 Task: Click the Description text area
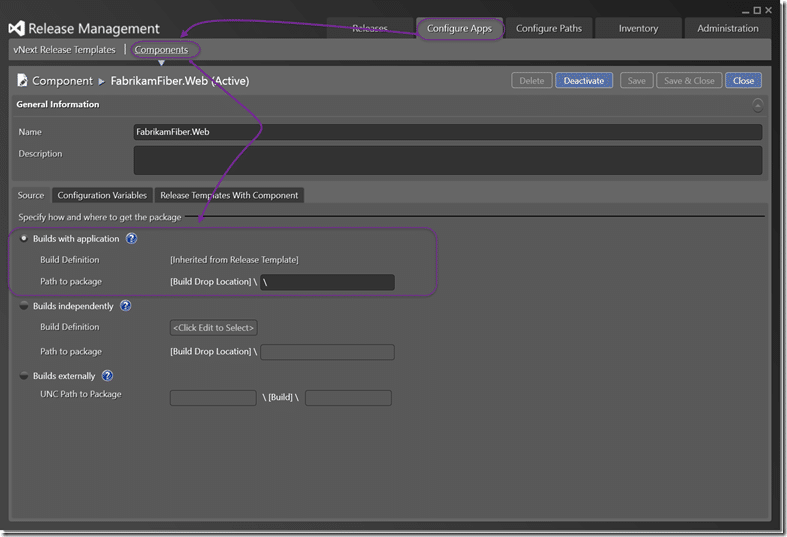(448, 161)
